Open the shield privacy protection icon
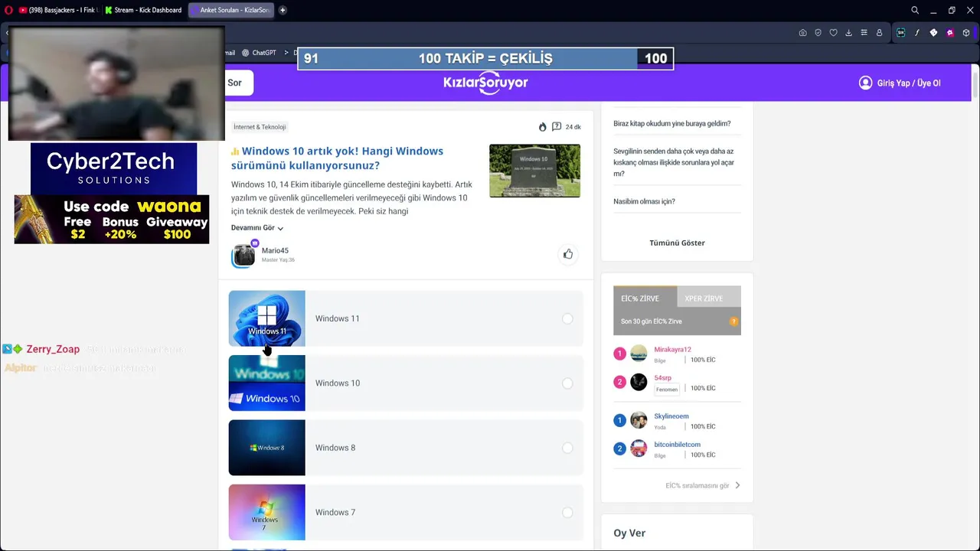This screenshot has height=551, width=980. coord(818,33)
